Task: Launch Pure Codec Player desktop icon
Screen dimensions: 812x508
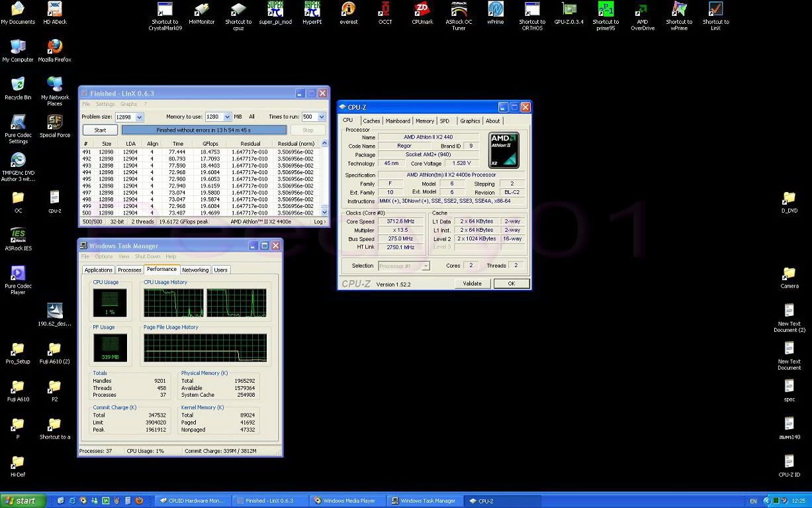Action: [18, 281]
